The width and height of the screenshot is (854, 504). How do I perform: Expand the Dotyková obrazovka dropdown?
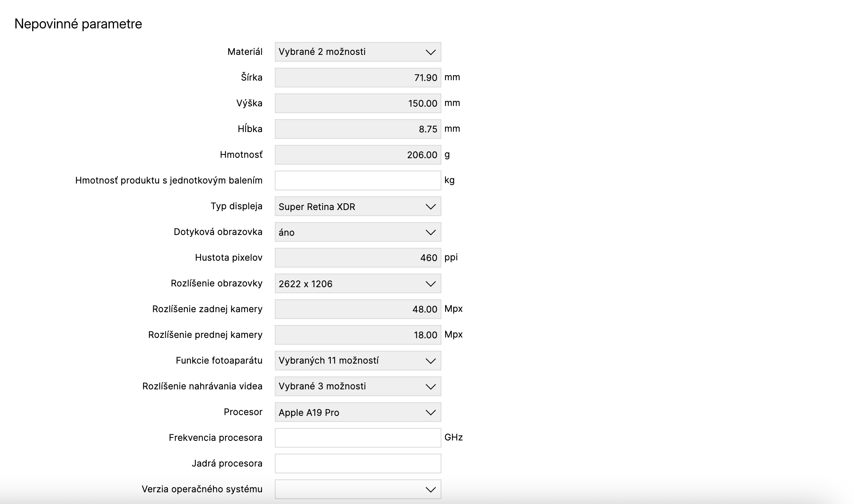coord(357,232)
